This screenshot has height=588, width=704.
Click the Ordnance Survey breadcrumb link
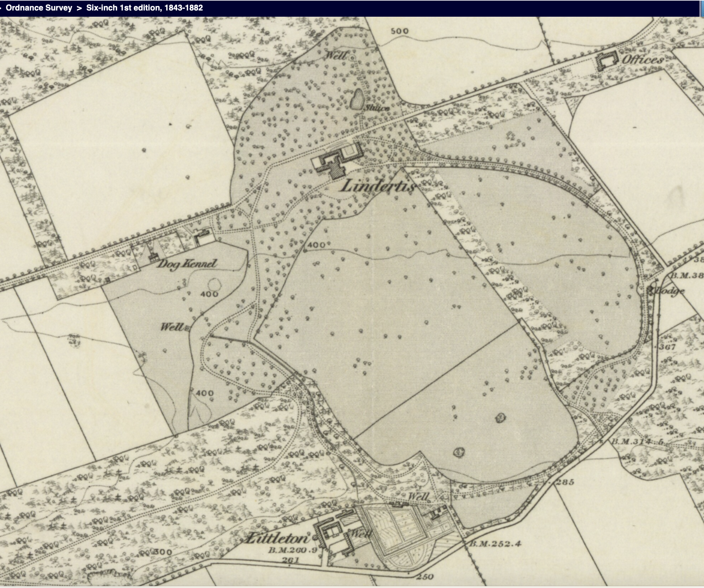pos(39,8)
